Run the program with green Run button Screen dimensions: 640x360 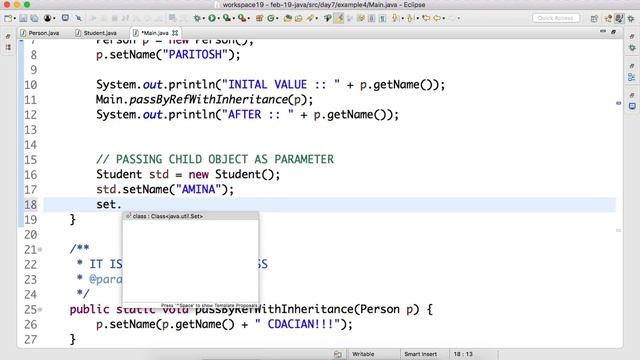point(212,18)
